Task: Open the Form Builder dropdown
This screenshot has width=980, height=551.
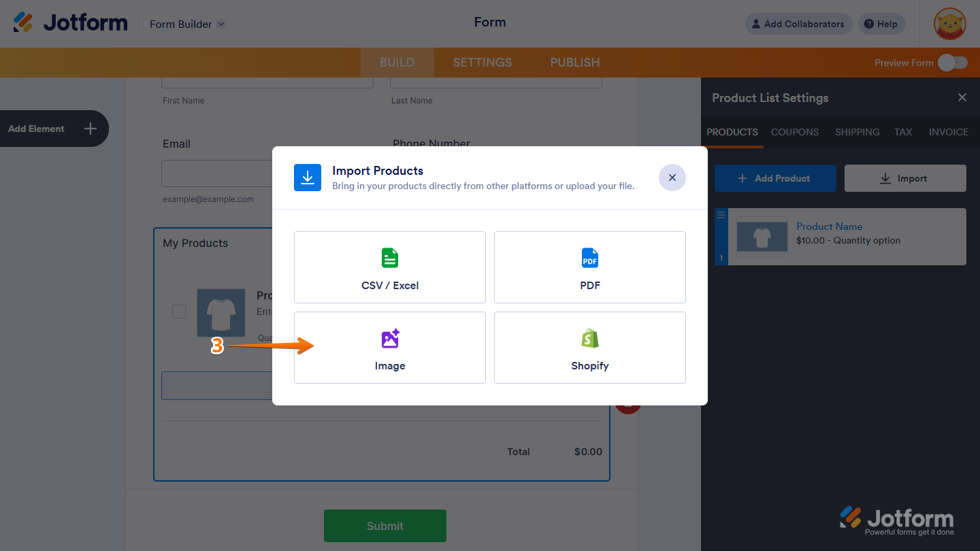Action: pos(188,24)
